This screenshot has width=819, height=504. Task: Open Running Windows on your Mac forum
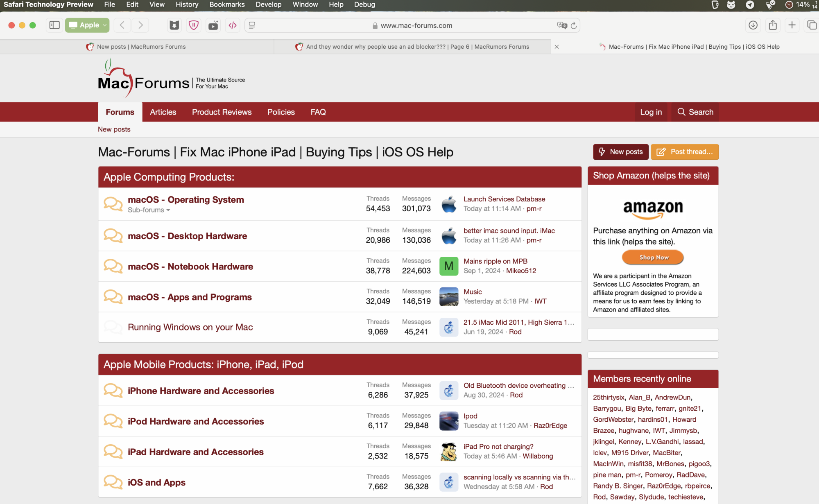click(x=190, y=327)
